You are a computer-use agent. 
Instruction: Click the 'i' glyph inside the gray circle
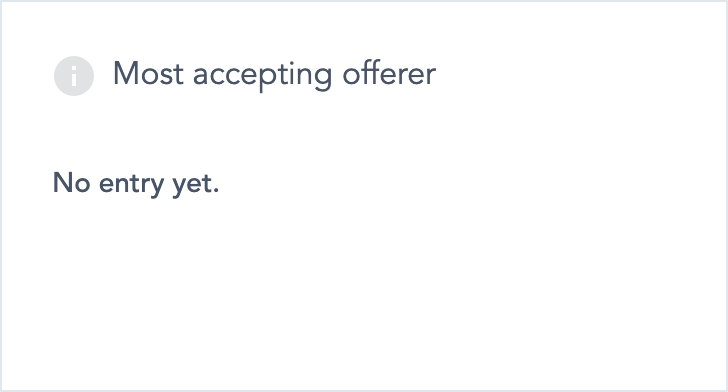click(x=74, y=76)
